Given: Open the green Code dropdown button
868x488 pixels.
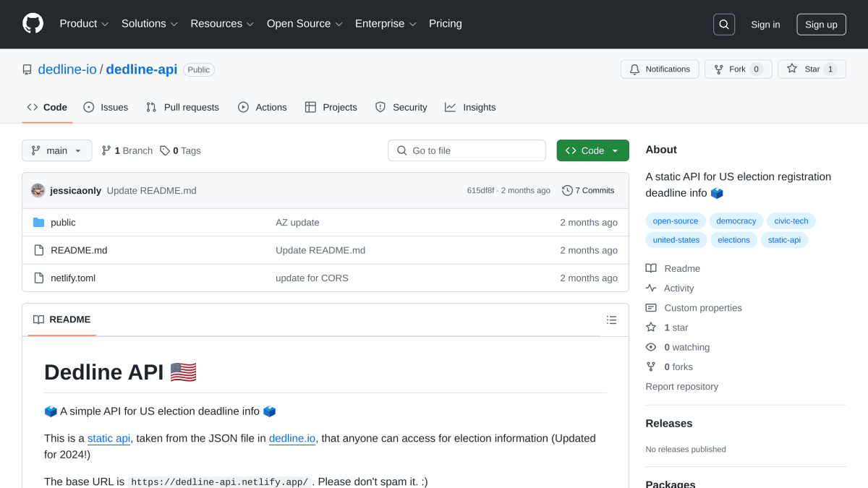Looking at the screenshot, I should (x=592, y=150).
